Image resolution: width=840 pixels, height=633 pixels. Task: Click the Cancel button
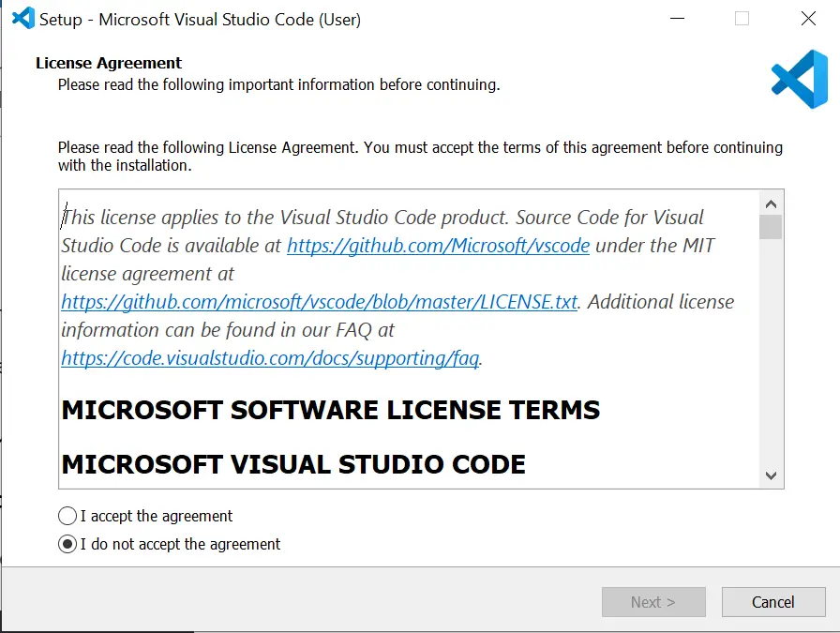tap(773, 602)
